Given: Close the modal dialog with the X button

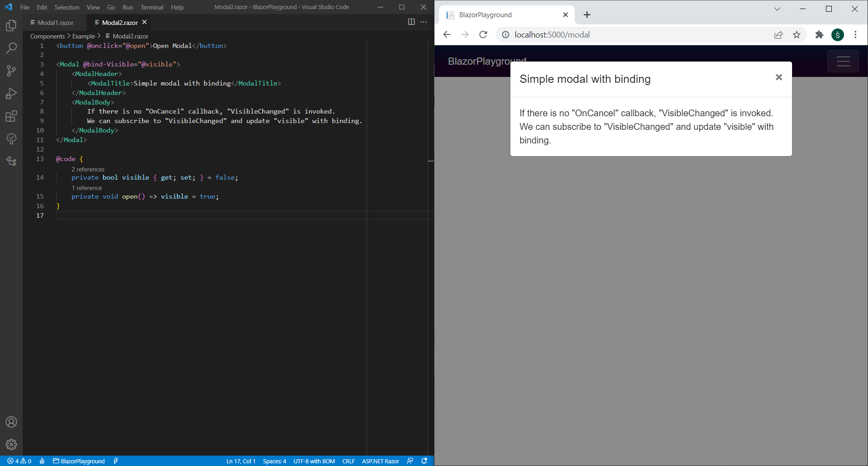Looking at the screenshot, I should (779, 77).
